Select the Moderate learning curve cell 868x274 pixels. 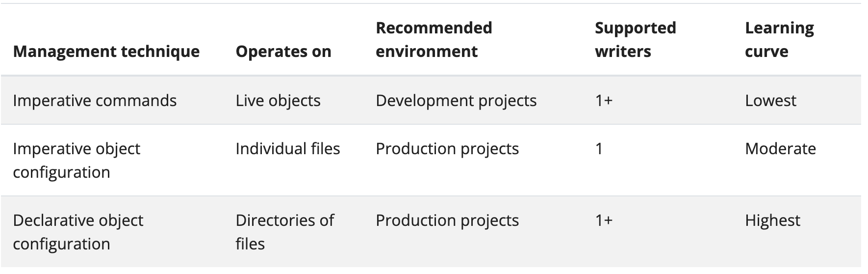pos(780,149)
